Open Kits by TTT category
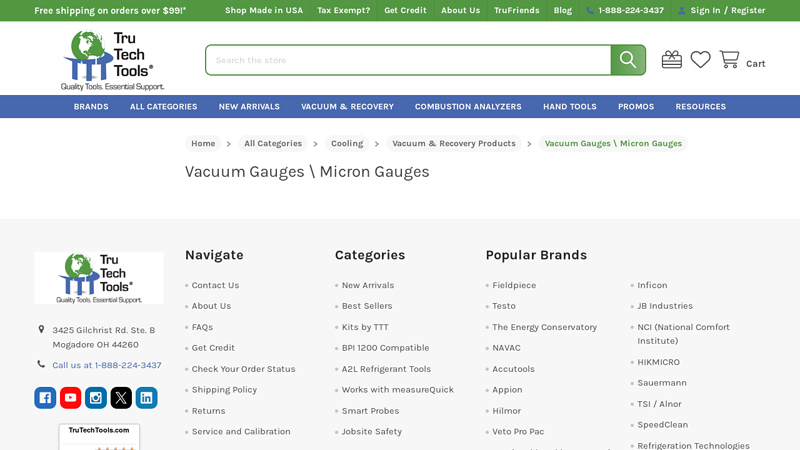Image resolution: width=800 pixels, height=450 pixels. (365, 327)
